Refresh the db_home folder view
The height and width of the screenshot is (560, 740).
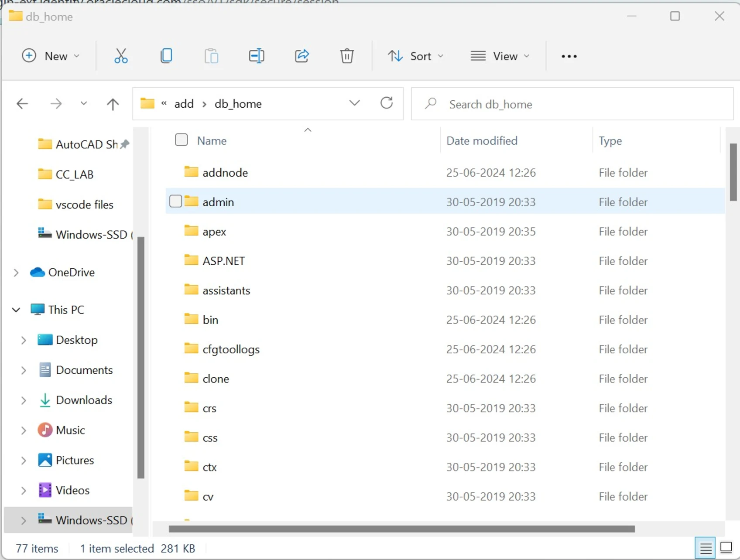pos(386,103)
